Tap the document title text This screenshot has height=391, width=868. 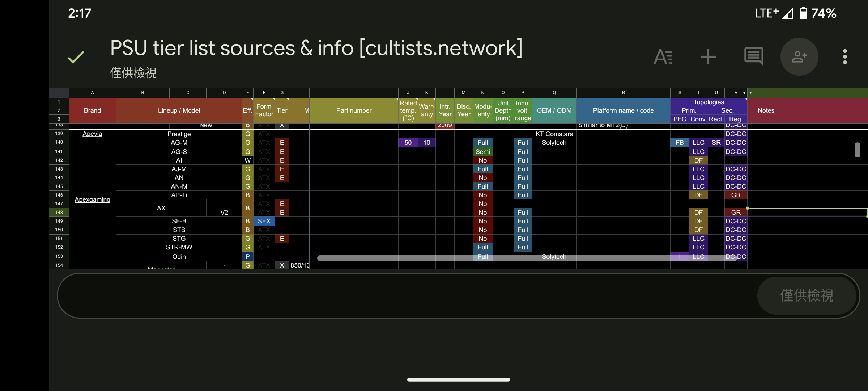(x=316, y=48)
